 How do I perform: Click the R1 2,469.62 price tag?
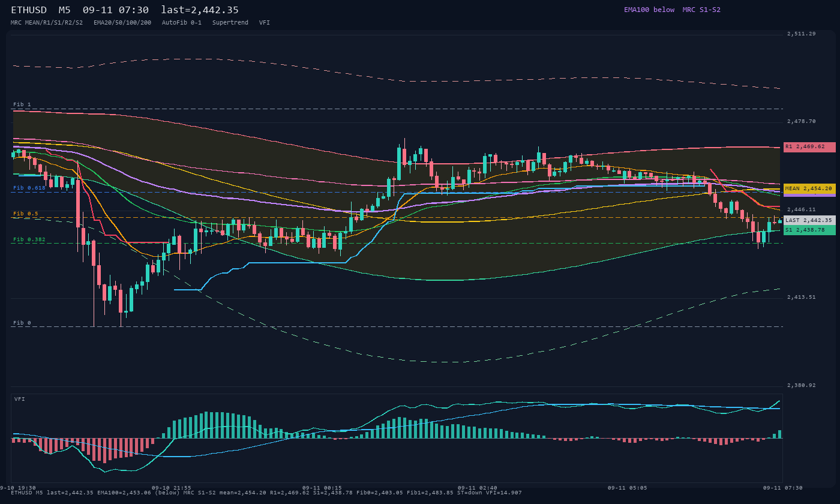tap(809, 147)
